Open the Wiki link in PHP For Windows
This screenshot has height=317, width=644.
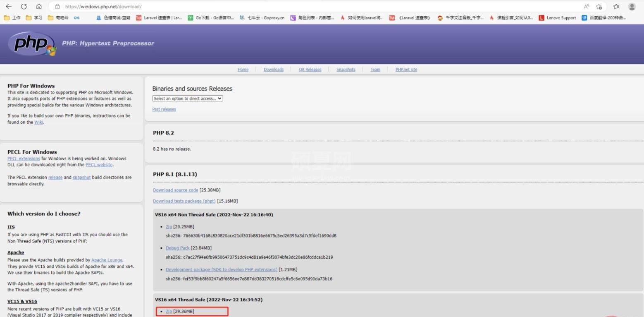coord(39,122)
